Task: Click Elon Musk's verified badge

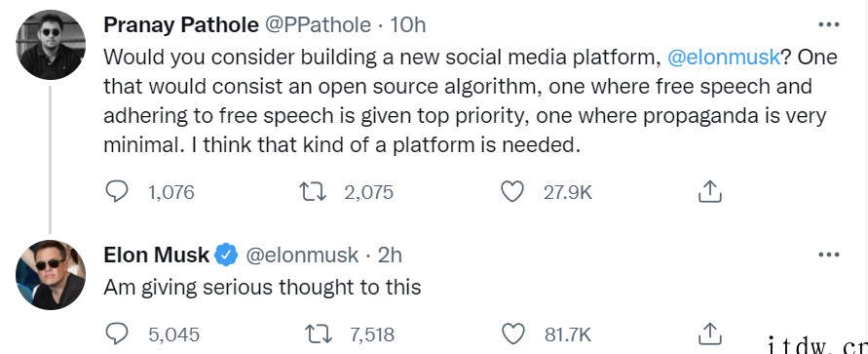Action: (x=226, y=255)
